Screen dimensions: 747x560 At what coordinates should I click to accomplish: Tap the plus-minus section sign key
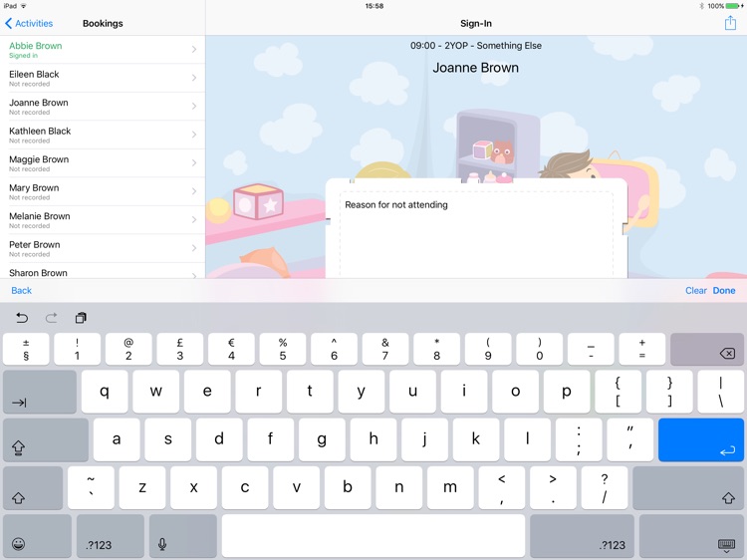tap(26, 350)
